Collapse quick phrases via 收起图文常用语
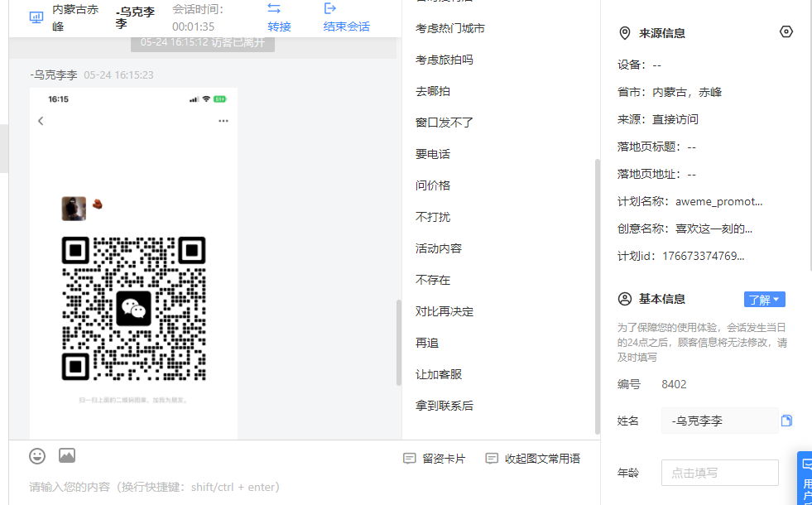Viewport: 812px width, 505px height. coord(532,459)
